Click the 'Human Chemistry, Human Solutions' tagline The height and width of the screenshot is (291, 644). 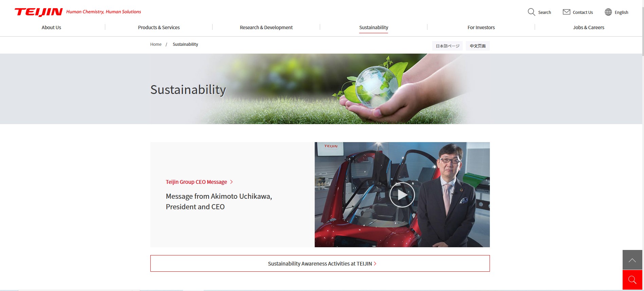click(x=104, y=12)
